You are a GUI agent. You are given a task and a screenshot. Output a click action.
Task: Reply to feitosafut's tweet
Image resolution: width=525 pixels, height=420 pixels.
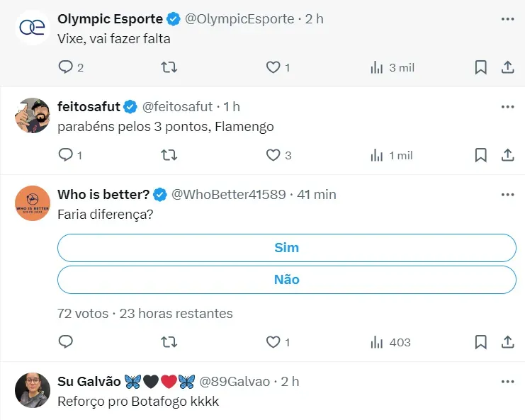tap(66, 155)
